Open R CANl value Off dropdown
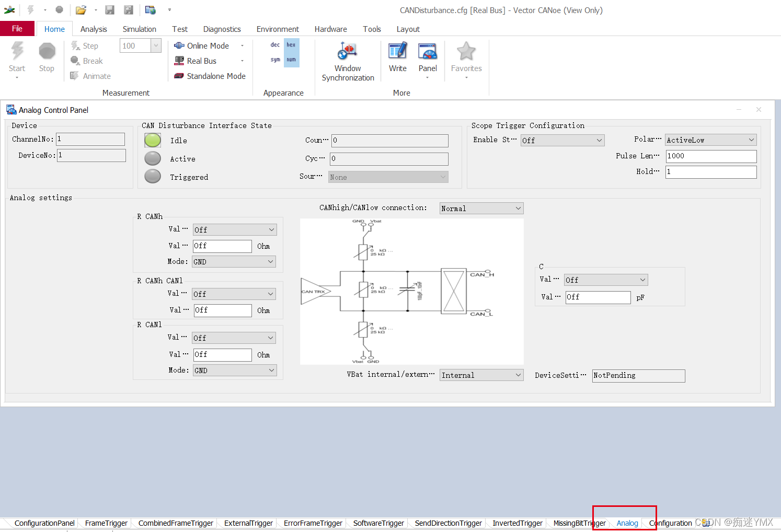This screenshot has width=781, height=532. click(x=234, y=338)
